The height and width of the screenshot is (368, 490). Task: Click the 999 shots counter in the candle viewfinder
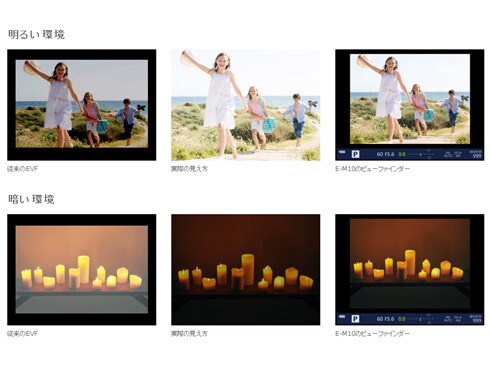coord(477,321)
